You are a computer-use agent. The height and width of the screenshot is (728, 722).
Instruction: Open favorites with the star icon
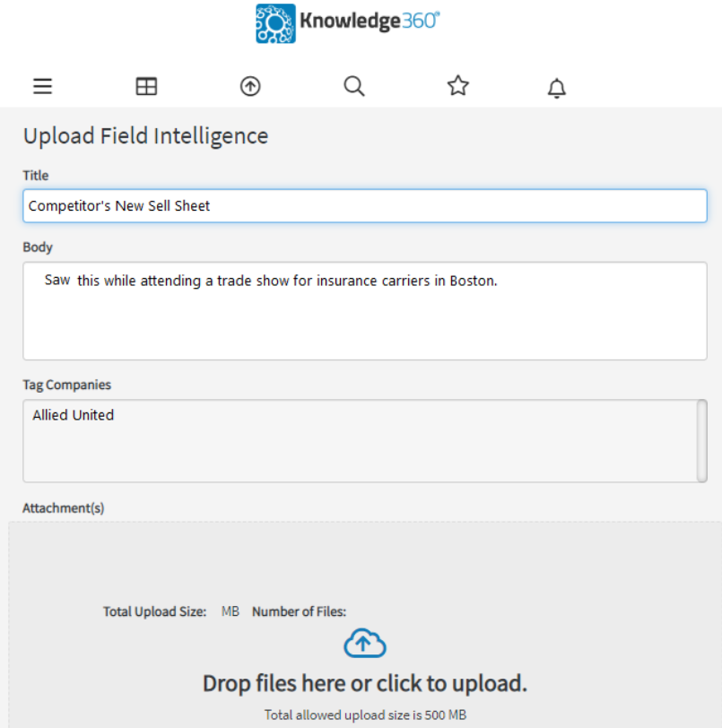pos(458,85)
